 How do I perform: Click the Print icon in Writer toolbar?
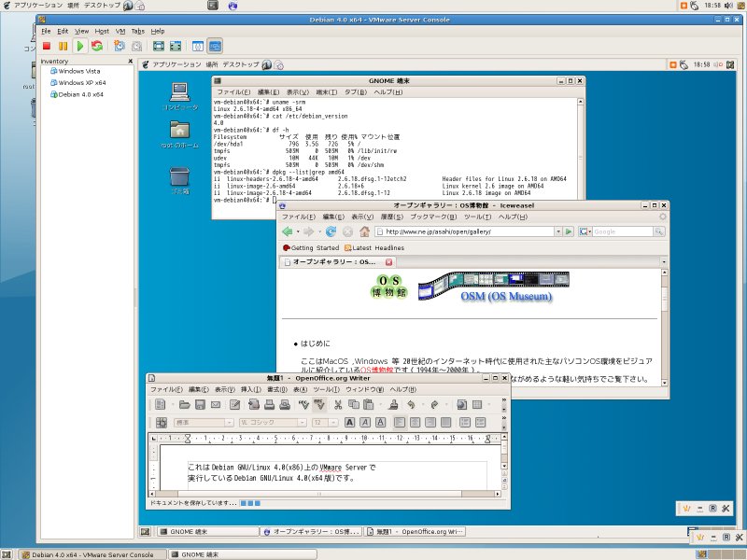click(270, 405)
